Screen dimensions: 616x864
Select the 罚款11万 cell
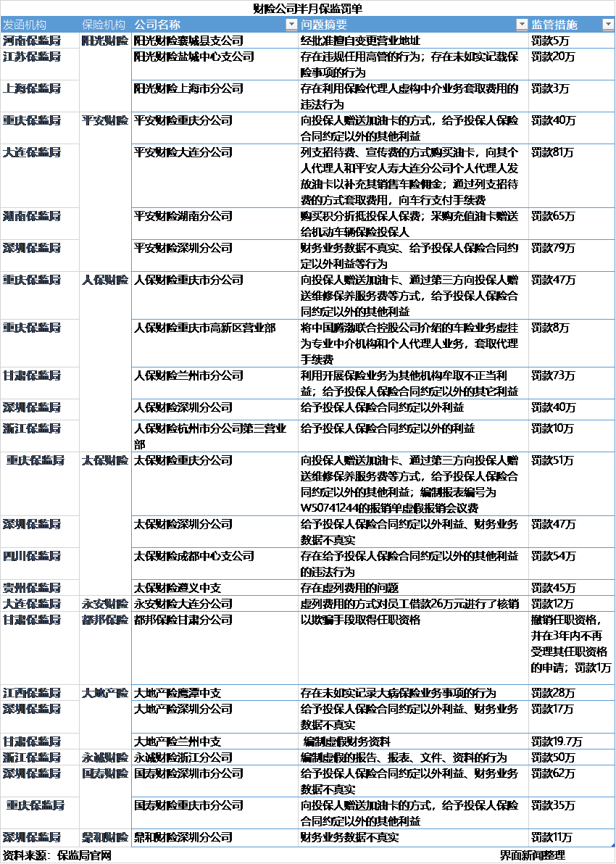click(571, 837)
